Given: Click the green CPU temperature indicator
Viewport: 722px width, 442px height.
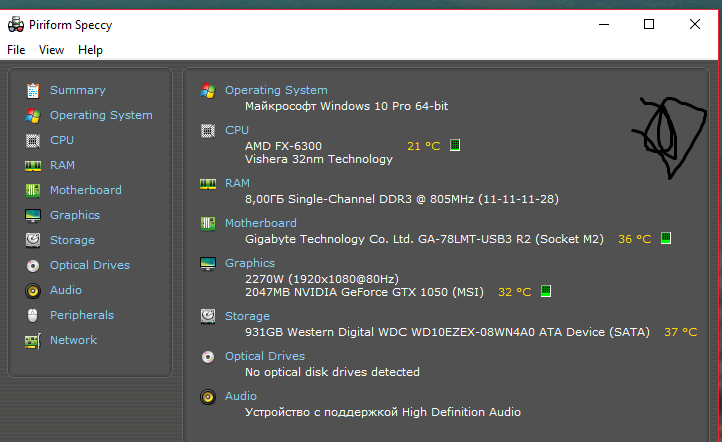Looking at the screenshot, I should pos(455,146).
